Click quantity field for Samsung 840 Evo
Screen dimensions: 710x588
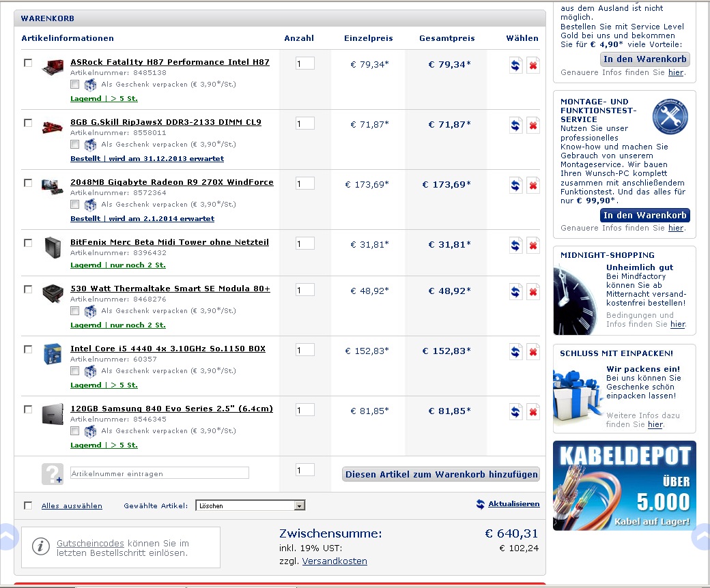coord(304,410)
